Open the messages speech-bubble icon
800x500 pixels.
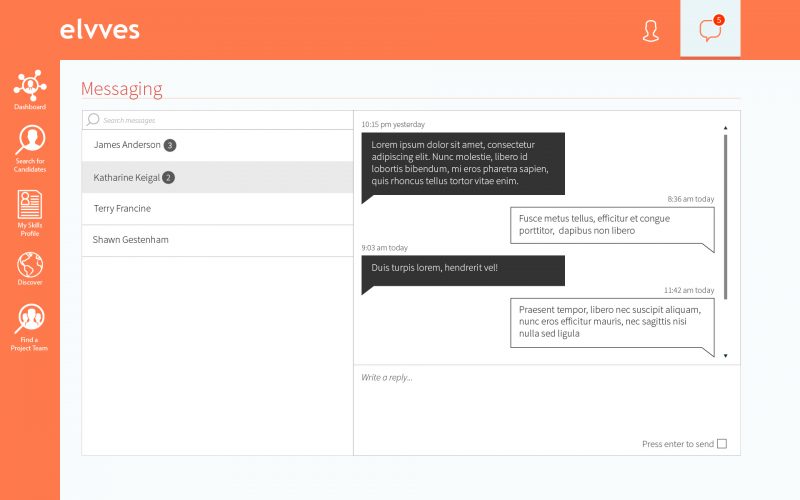click(709, 30)
